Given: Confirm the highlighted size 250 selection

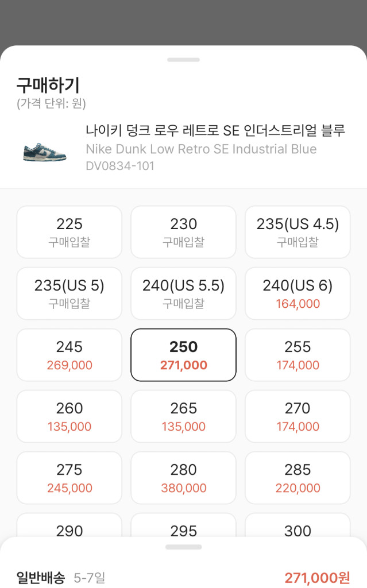Looking at the screenshot, I should pyautogui.click(x=183, y=355).
